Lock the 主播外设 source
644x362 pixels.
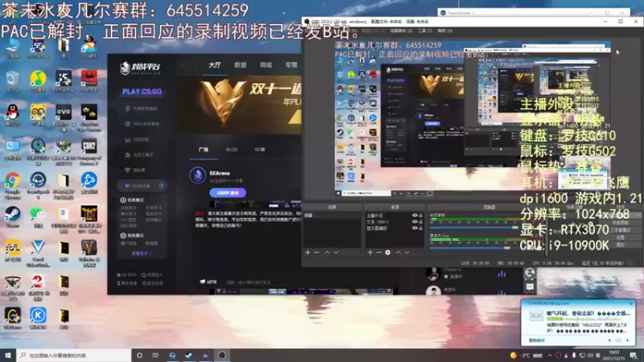[x=420, y=216]
